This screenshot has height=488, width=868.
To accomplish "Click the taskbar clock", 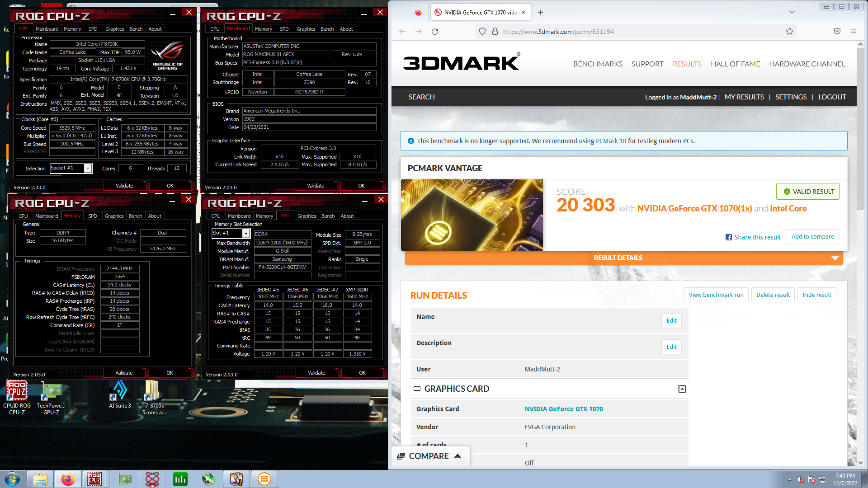I will click(845, 479).
